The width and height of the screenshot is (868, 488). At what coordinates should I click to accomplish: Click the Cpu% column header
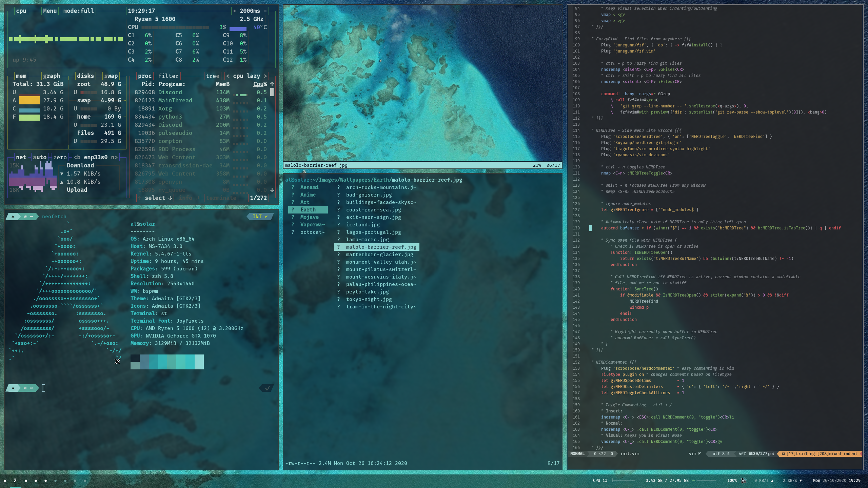pos(260,84)
